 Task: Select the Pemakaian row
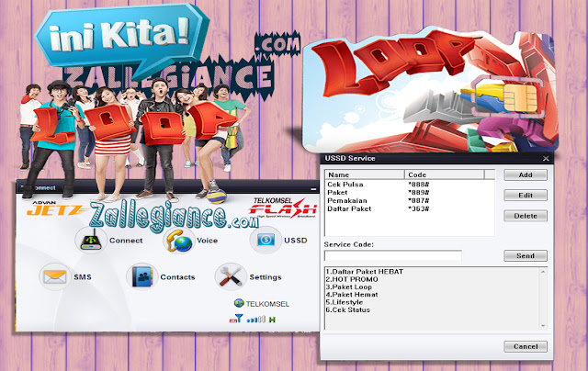click(410, 201)
